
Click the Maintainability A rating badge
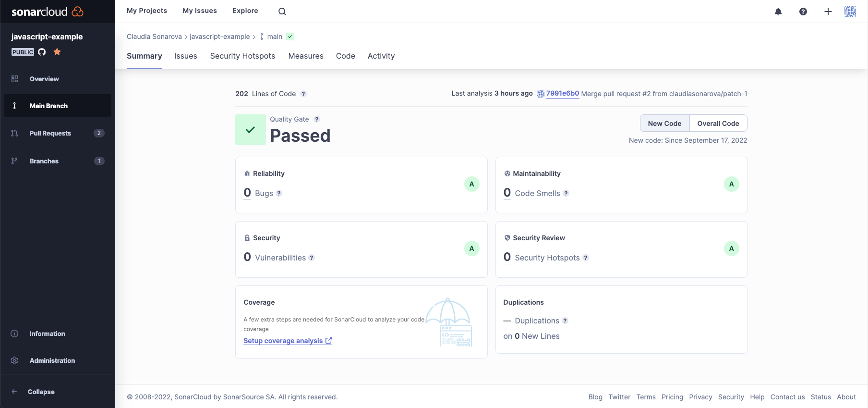[x=732, y=184]
